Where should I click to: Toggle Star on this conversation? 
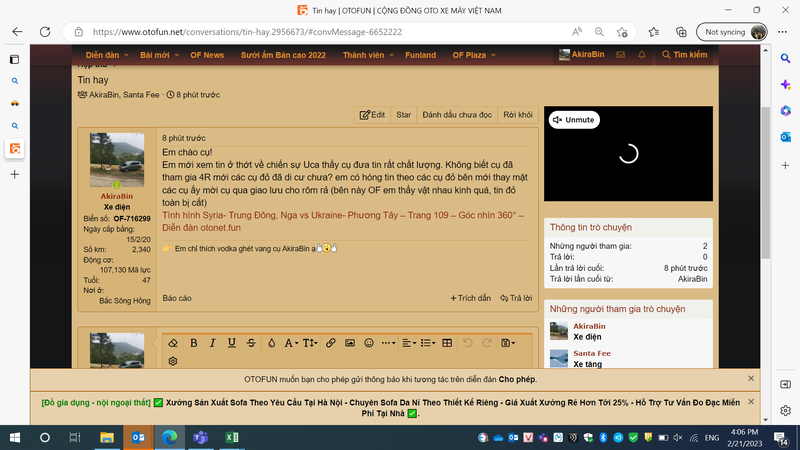tap(404, 115)
